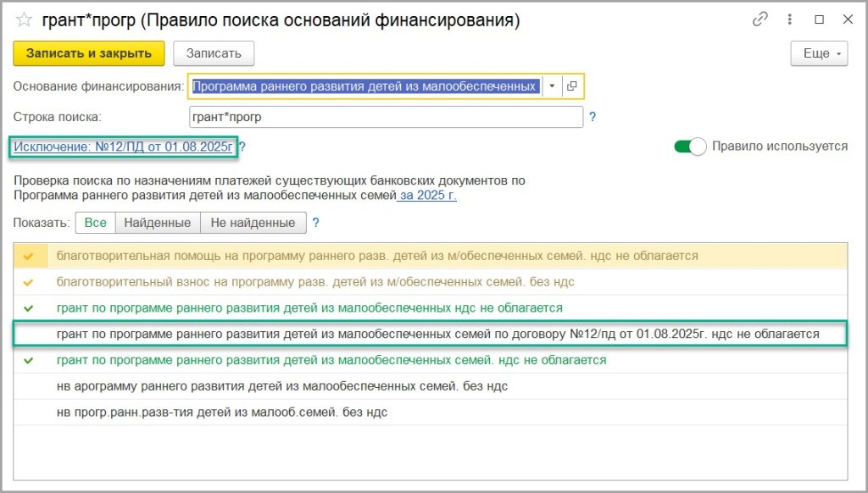Click help question mark next to exclusion link
The height and width of the screenshot is (493, 868).
coord(242,147)
